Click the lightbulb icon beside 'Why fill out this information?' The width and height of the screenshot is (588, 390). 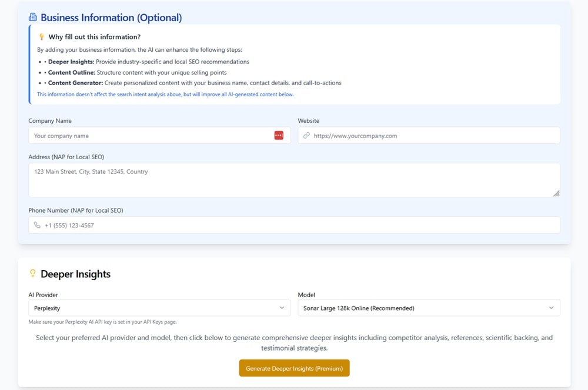[x=41, y=37]
